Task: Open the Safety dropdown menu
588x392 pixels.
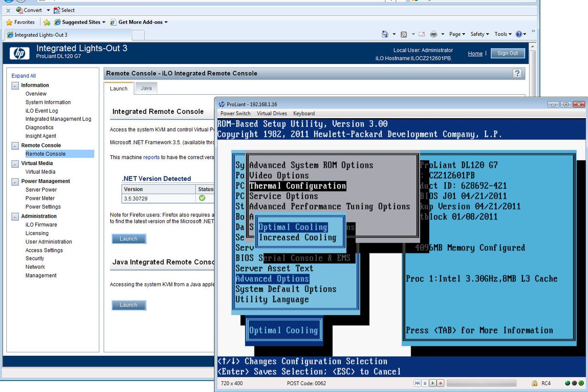Action: point(480,34)
